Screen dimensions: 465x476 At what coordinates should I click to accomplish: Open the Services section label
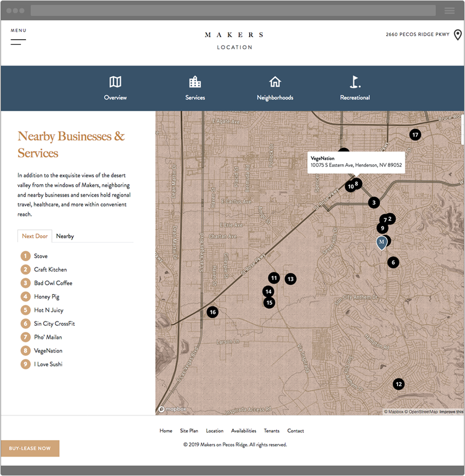coord(195,98)
